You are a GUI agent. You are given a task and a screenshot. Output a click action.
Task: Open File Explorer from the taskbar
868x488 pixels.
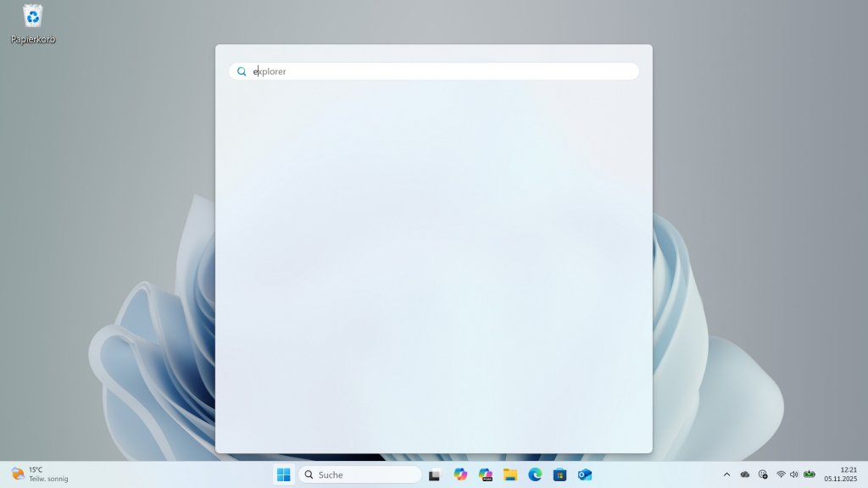coord(509,474)
